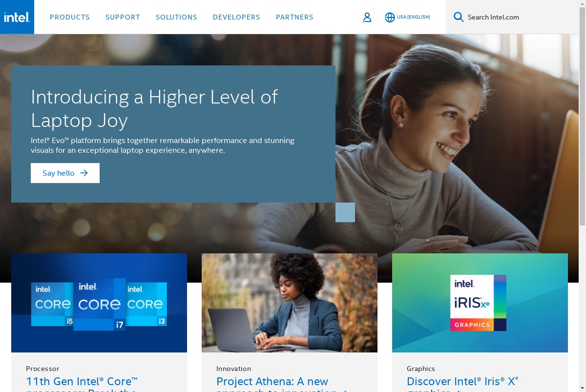The width and height of the screenshot is (586, 392).
Task: Click the Intel Core i5 badge
Action: coord(52,304)
